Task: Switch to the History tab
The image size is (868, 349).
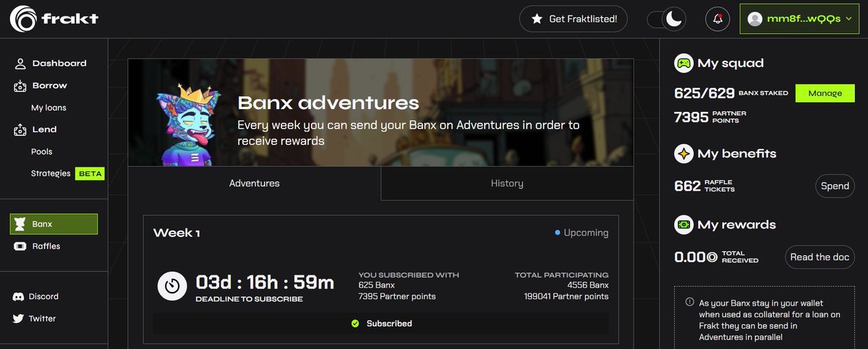Action: (507, 184)
